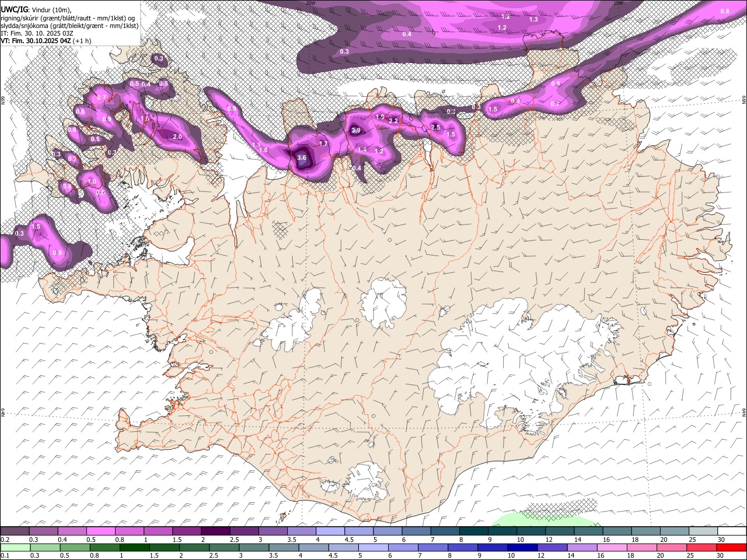747x560 pixels.
Task: Click the deep blue 10–12 rain legend swatch
Action: [x=522, y=547]
